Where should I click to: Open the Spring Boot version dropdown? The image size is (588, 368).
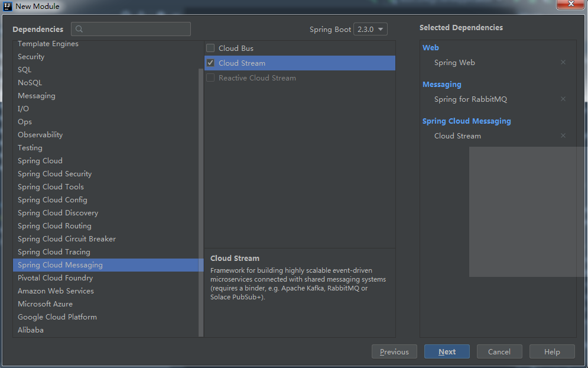(x=371, y=29)
